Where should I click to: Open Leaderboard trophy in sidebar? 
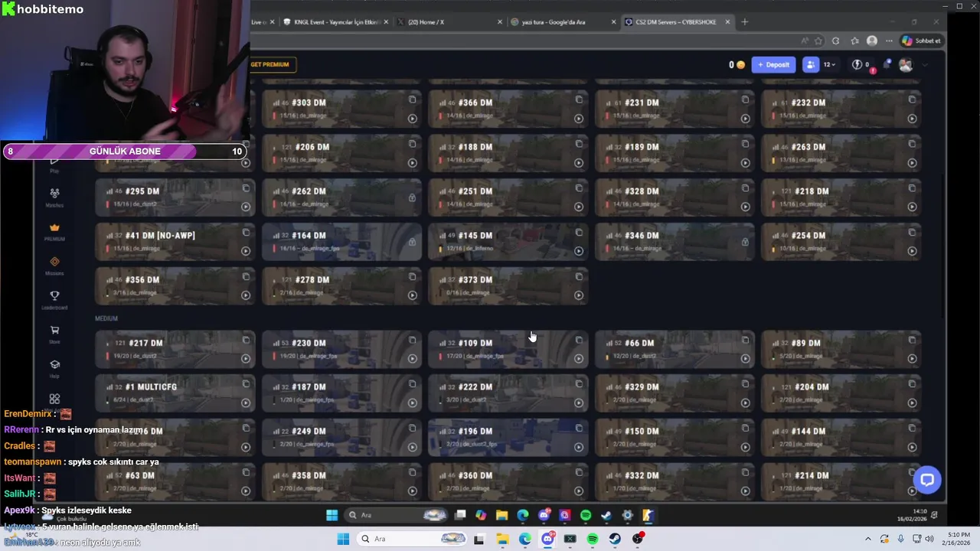(x=54, y=299)
